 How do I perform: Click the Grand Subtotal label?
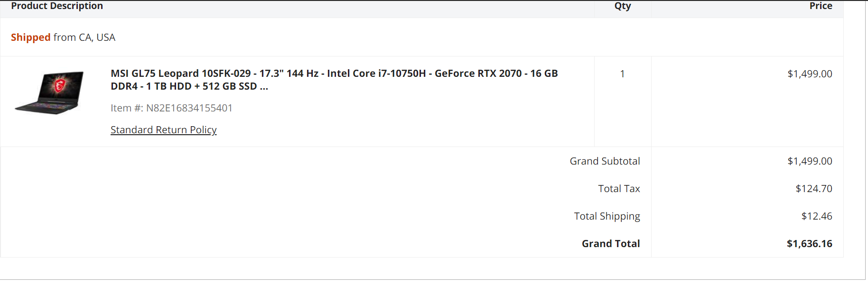pos(605,161)
